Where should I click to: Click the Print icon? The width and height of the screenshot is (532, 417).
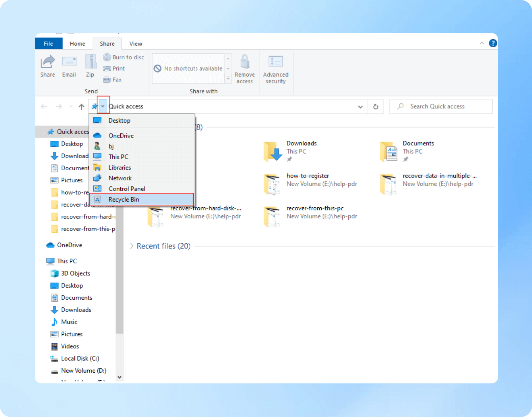tap(107, 68)
